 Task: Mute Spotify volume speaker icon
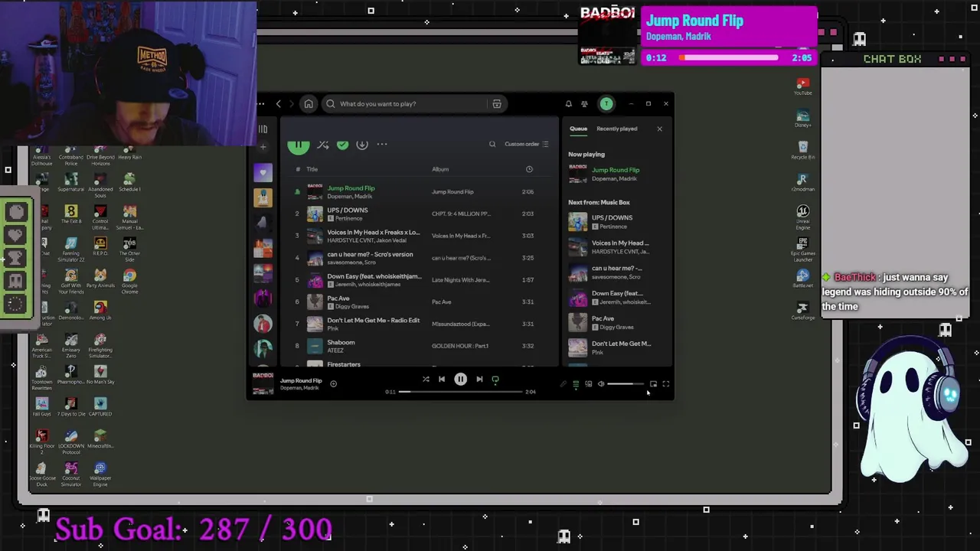[x=601, y=384]
